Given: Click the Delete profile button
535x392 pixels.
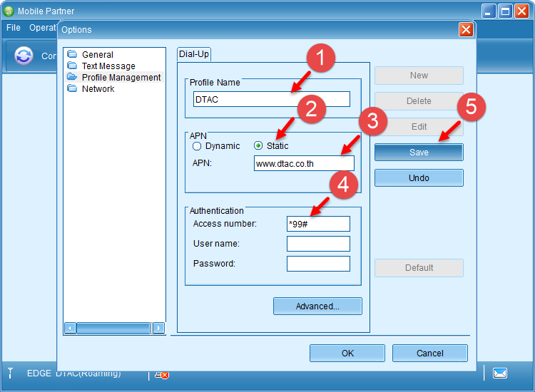Looking at the screenshot, I should 419,101.
